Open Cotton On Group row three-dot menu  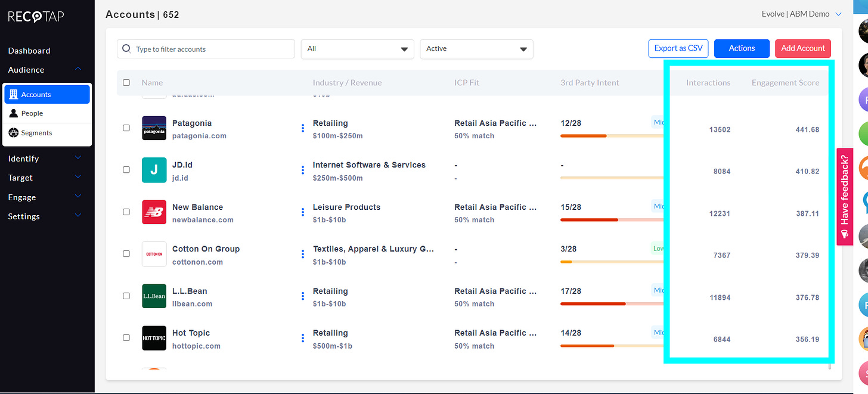click(x=303, y=254)
